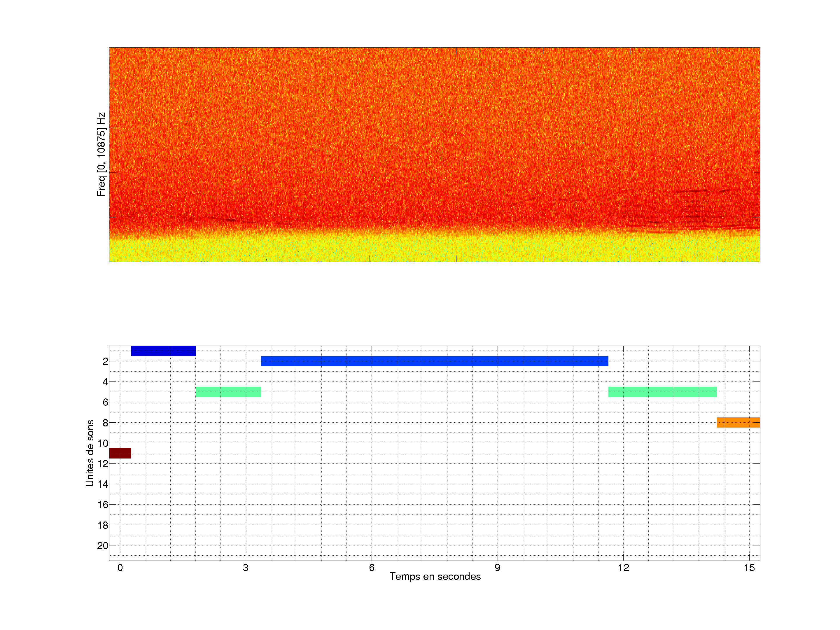Click the dark blue bar at top row
This screenshot has height=630, width=840.
163,351
